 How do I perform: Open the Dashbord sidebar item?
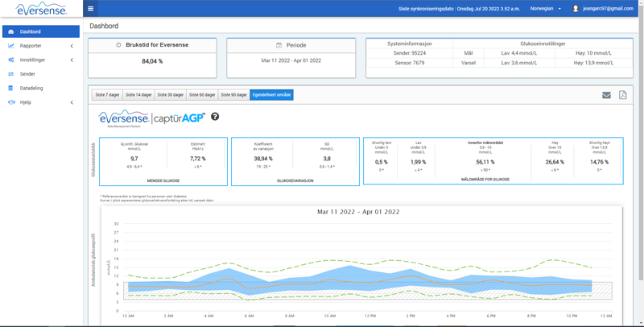[x=41, y=31]
